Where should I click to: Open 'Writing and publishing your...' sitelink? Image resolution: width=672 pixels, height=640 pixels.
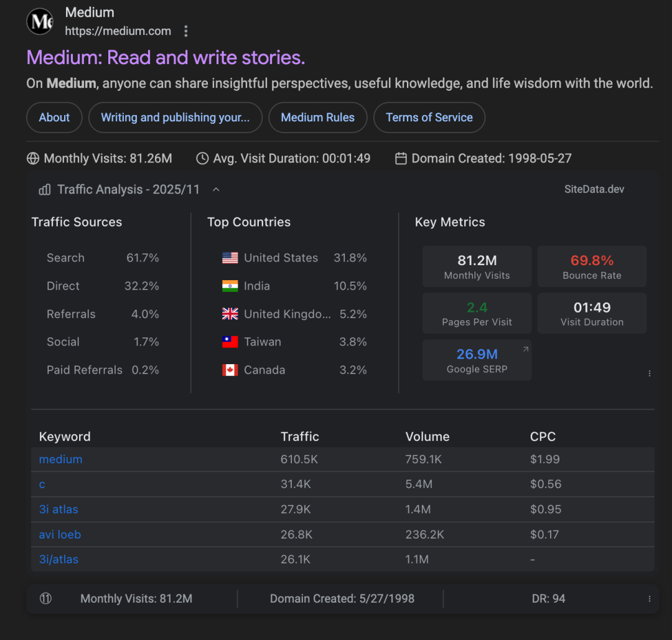click(175, 118)
